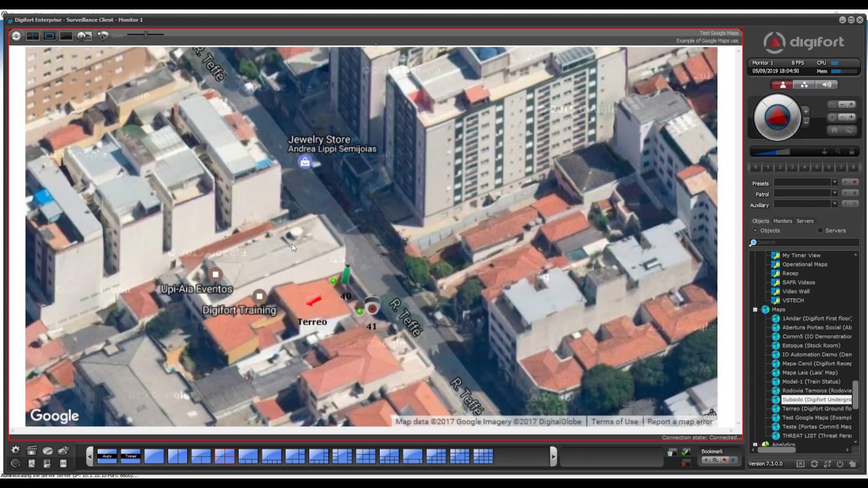
Task: Click the Digifort Training map pin
Action: [259, 296]
